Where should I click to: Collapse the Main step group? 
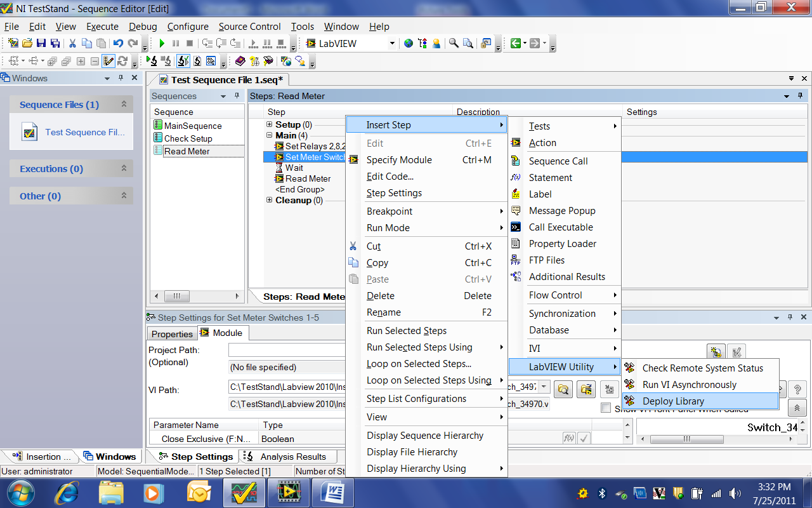click(x=270, y=135)
